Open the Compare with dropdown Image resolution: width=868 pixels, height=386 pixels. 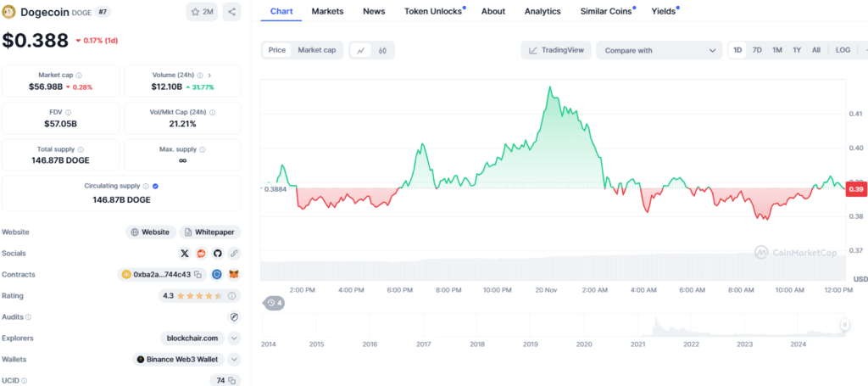tap(659, 50)
